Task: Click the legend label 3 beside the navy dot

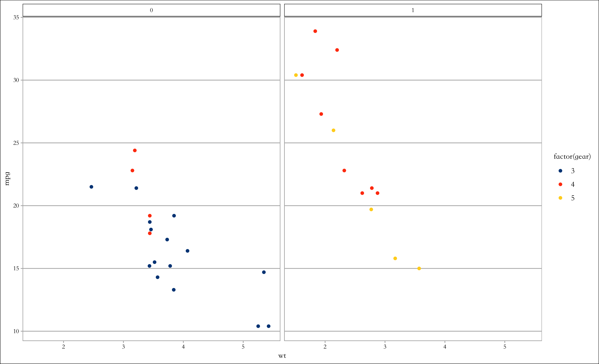Action: pyautogui.click(x=573, y=171)
